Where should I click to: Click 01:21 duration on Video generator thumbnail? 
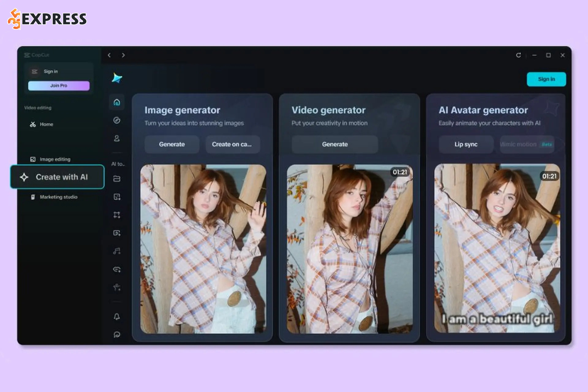(x=400, y=172)
